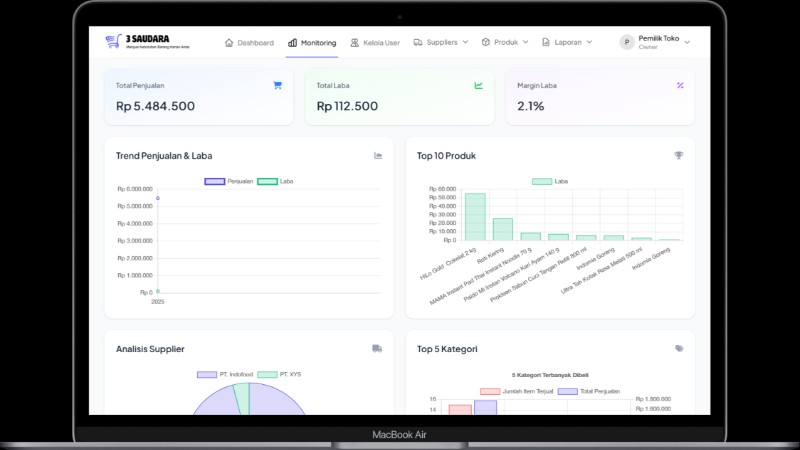The width and height of the screenshot is (800, 450).
Task: Click the percent icon in Margin Laba card
Action: pos(680,85)
